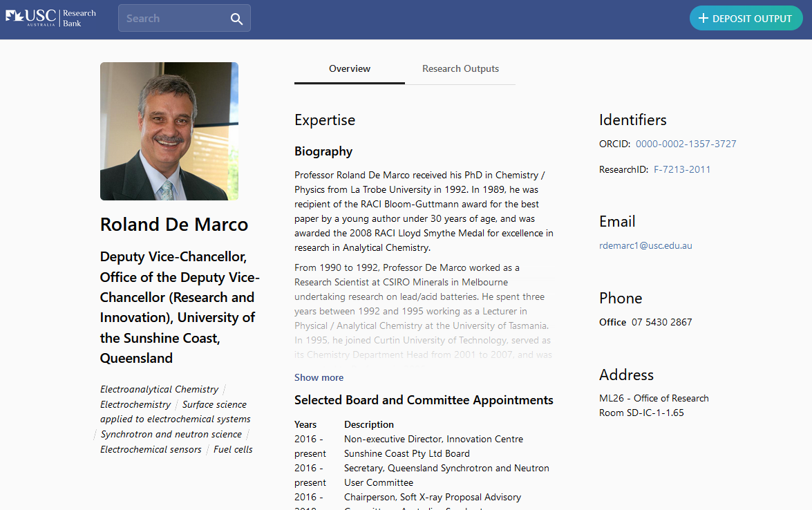The height and width of the screenshot is (510, 812).
Task: Select the Electrochemistry expertise tag
Action: coord(135,404)
